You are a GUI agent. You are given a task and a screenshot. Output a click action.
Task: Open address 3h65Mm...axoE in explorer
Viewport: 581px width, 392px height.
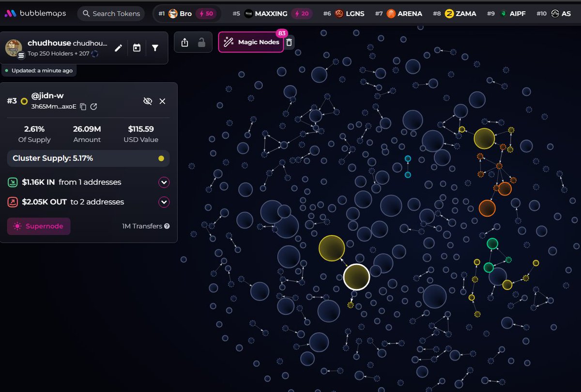coord(94,106)
